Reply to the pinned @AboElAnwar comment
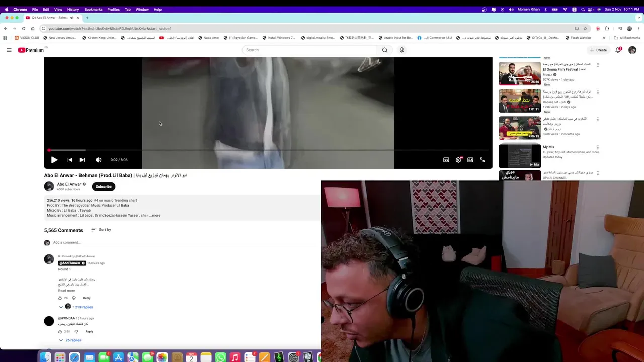This screenshot has width=644, height=362. (87, 298)
